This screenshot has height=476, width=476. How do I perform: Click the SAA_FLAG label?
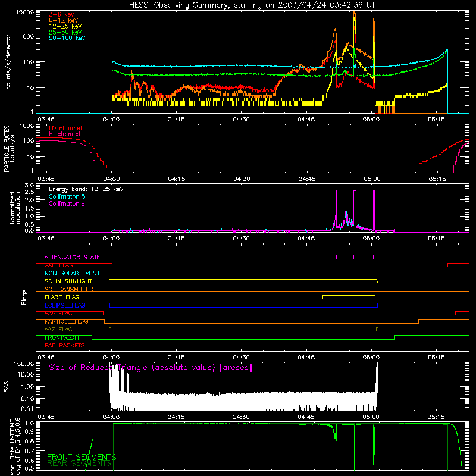(58, 314)
